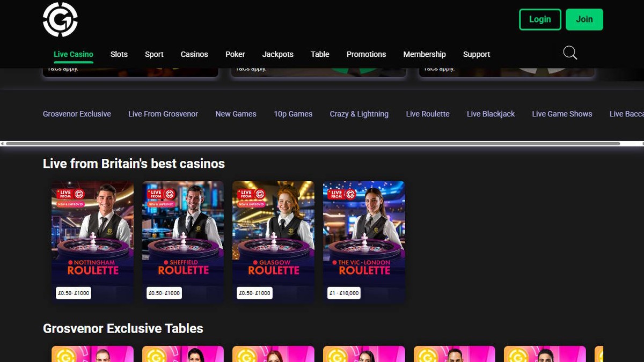Viewport: 644px width, 362px height.
Task: Switch to the Poker menu
Action: [235, 54]
